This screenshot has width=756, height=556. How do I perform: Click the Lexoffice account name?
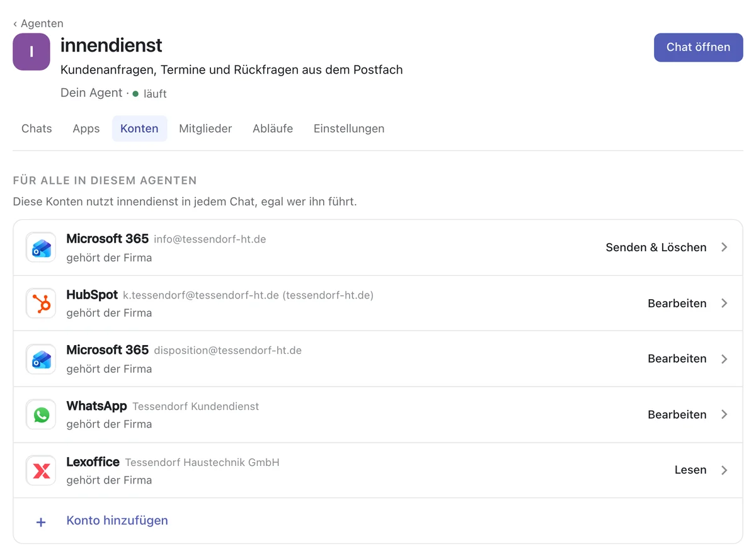93,462
